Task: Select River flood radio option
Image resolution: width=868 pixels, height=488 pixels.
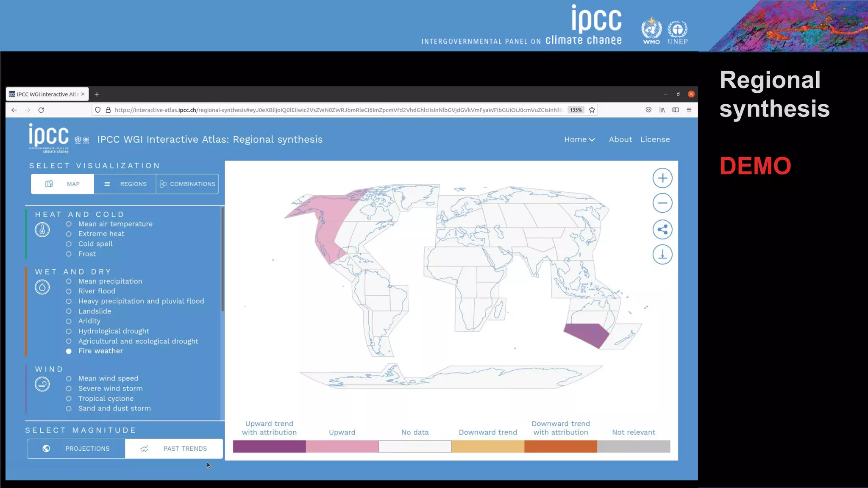Action: [x=69, y=291]
